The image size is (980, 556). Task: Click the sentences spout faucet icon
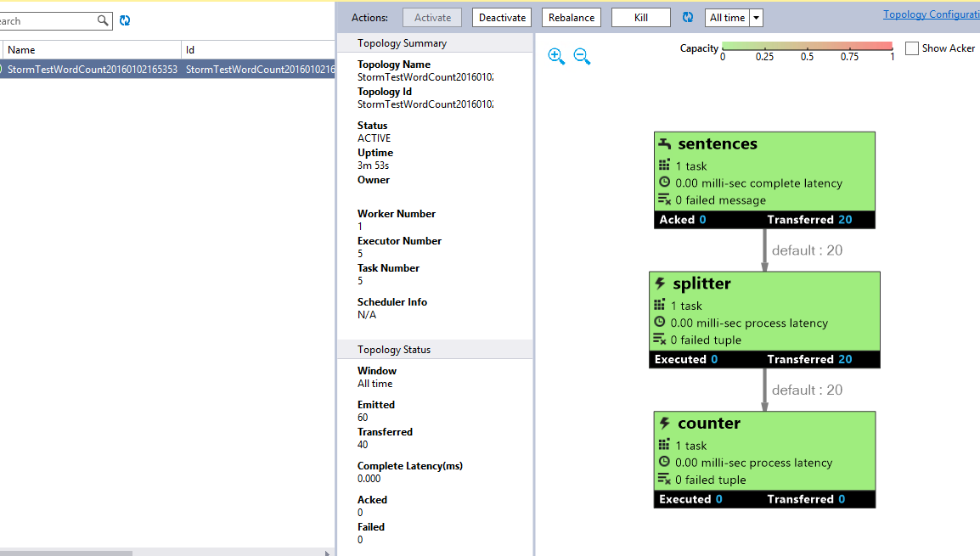tap(665, 144)
